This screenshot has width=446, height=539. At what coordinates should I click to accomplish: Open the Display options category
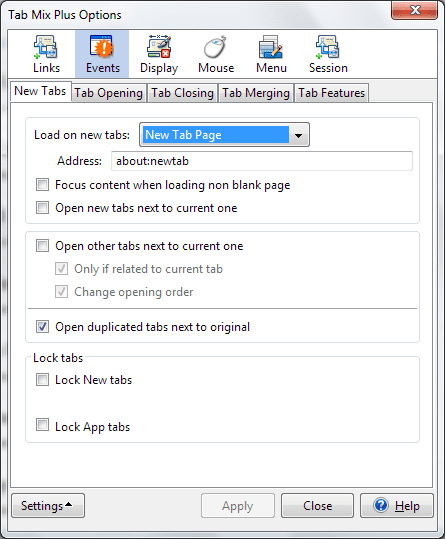(159, 54)
